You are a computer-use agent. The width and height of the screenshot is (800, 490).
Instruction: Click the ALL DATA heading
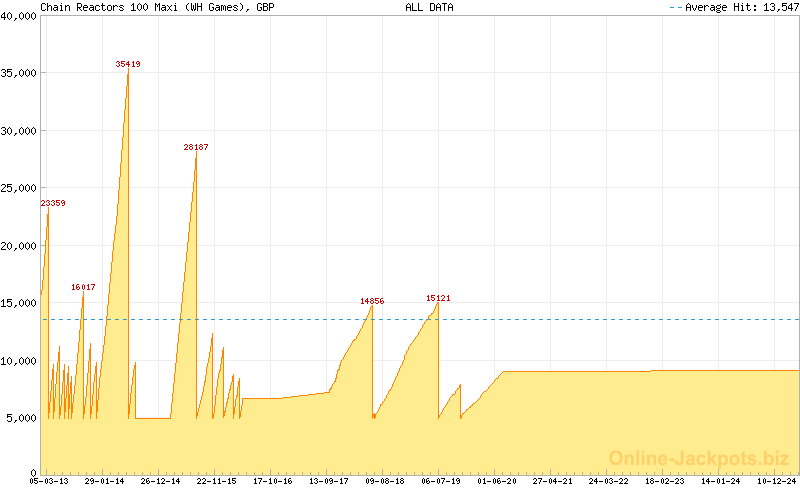point(429,7)
